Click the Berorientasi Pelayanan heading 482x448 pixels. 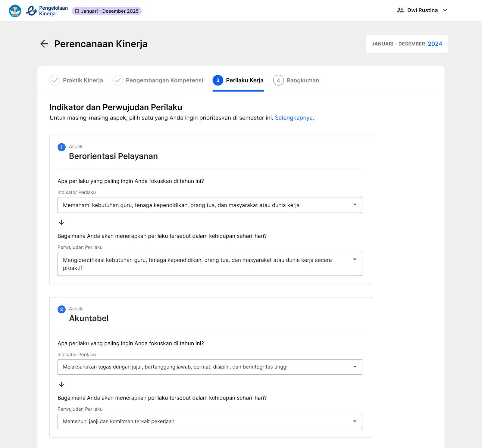click(x=113, y=156)
